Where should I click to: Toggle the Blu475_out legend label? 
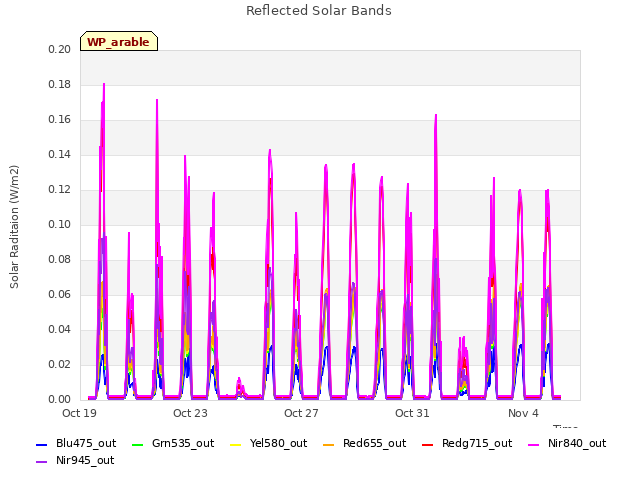[x=86, y=443]
